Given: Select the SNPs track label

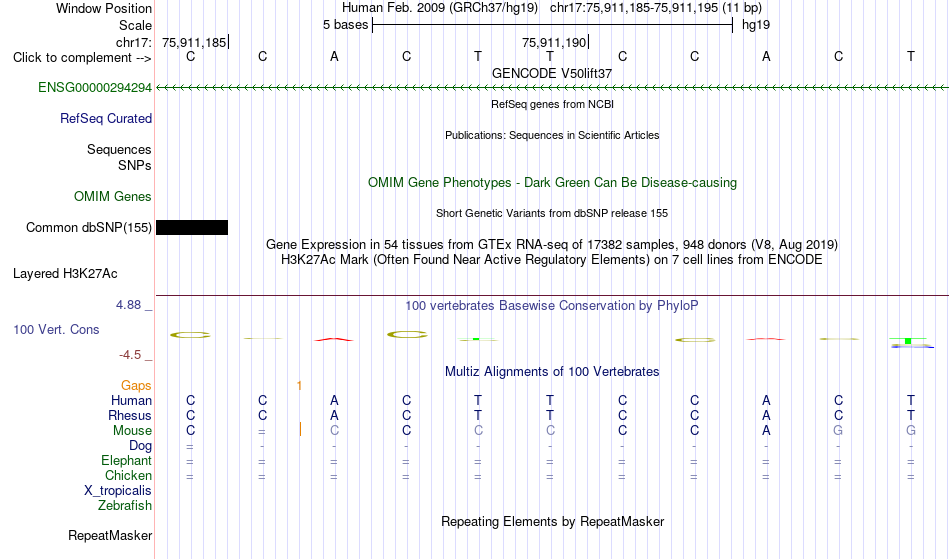Looking at the screenshot, I should (135, 165).
